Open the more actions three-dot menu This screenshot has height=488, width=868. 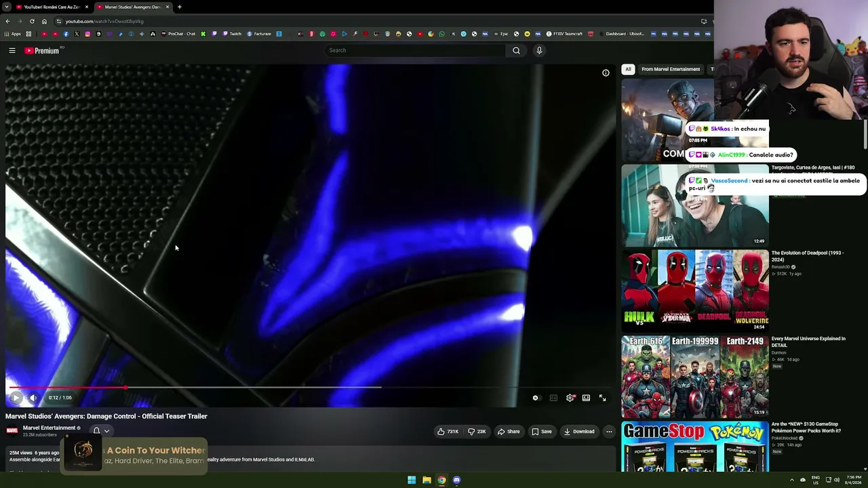pos(609,431)
